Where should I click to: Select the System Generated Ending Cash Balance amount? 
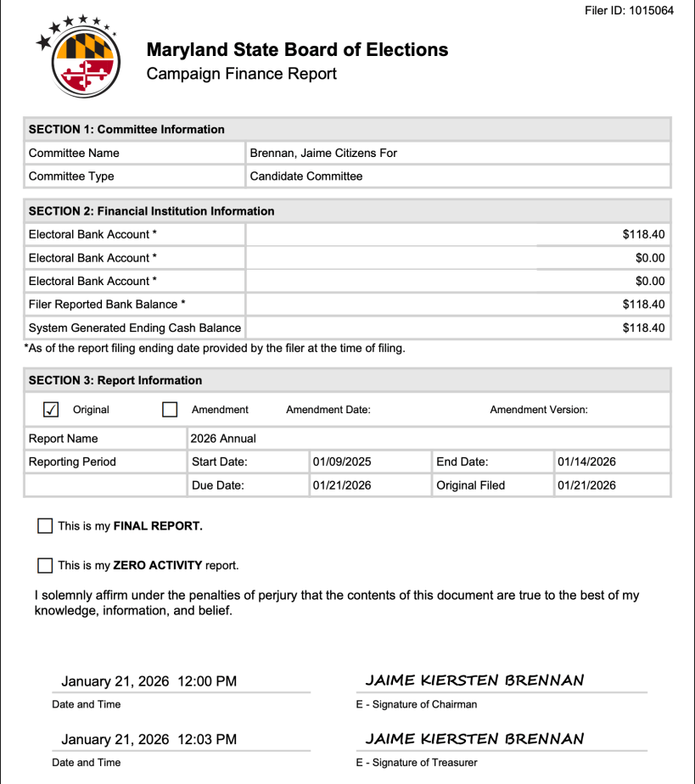pyautogui.click(x=643, y=328)
